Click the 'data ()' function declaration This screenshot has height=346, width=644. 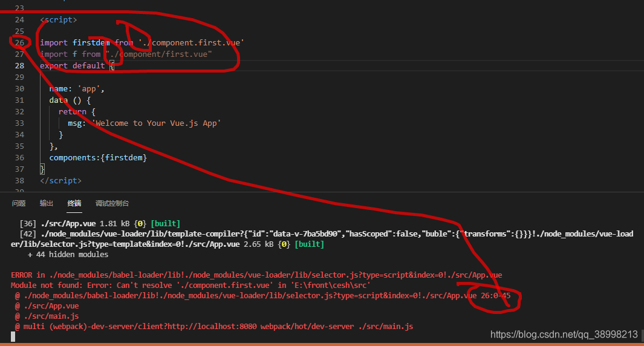pos(70,100)
